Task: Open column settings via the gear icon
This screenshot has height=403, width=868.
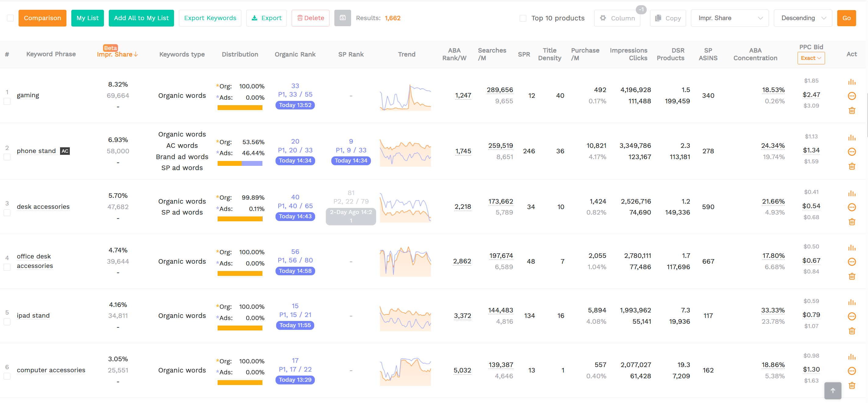Action: pos(604,18)
